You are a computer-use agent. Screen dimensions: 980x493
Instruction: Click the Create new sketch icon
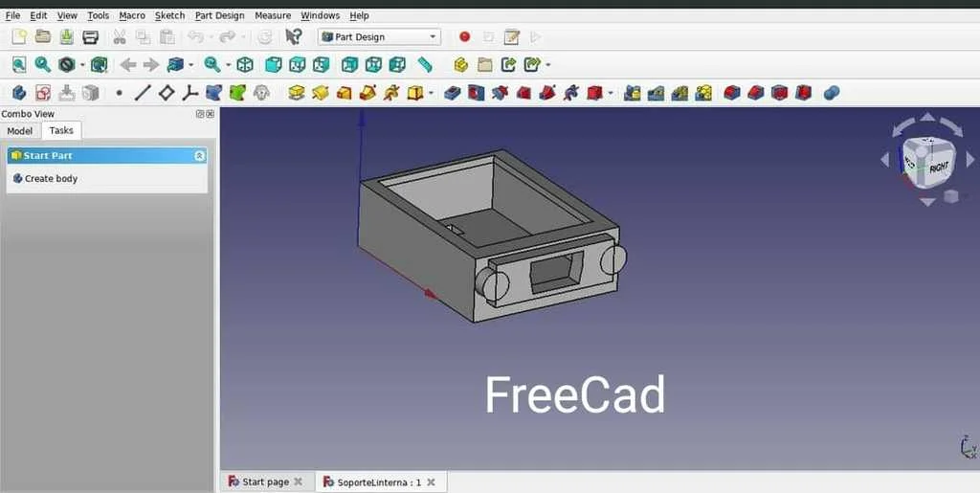coord(43,93)
